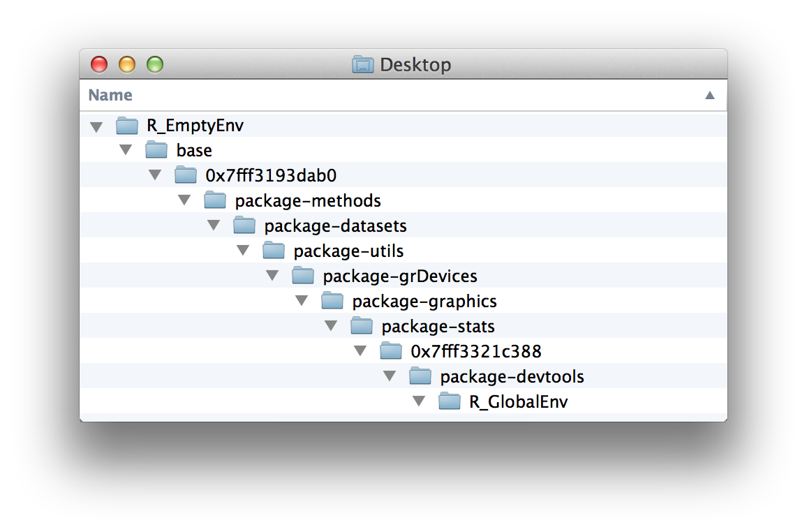Click the yellow minimize window button
The width and height of the screenshot is (807, 532).
127,65
